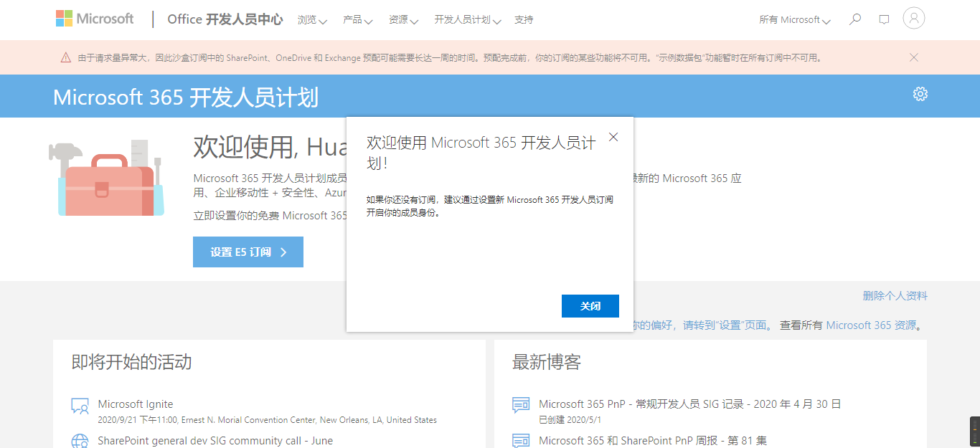This screenshot has width=980, height=448.
Task: Click blog icon next to SharePoint PnP 周报 post
Action: (521, 441)
